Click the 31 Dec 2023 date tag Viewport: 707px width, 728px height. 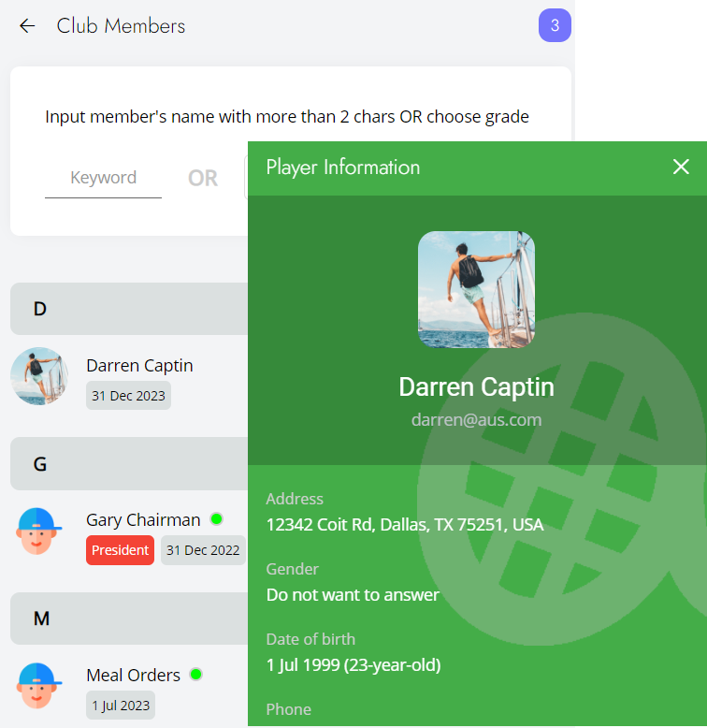[x=128, y=396]
